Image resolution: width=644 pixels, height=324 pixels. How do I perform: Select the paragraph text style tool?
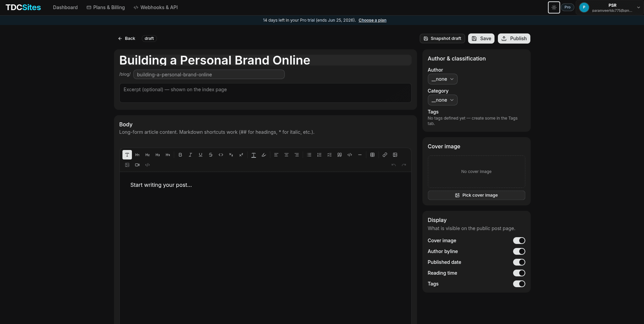pyautogui.click(x=127, y=155)
